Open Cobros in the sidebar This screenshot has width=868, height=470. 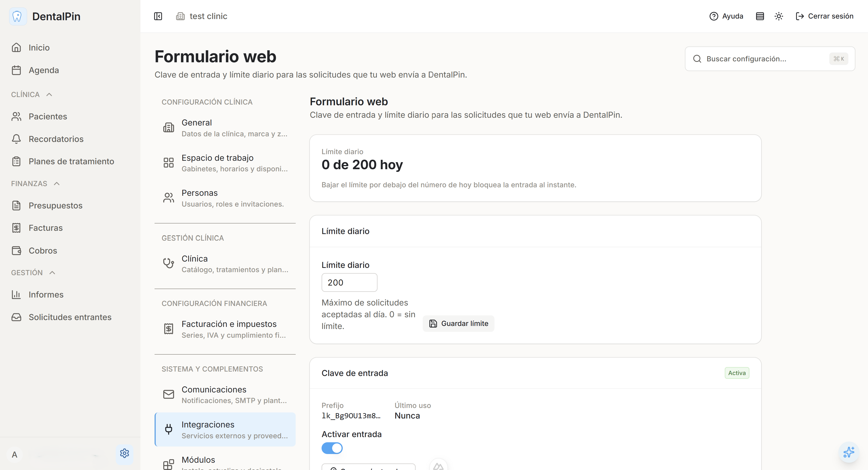pyautogui.click(x=70, y=251)
